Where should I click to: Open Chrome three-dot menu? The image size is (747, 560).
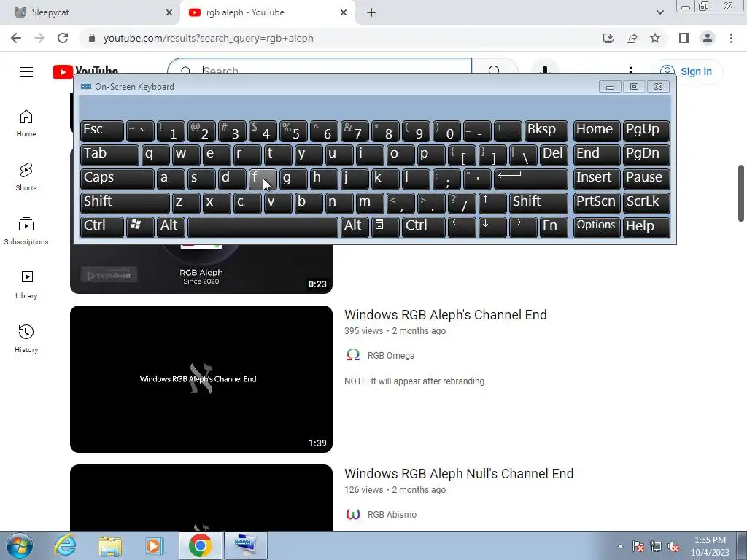click(x=731, y=38)
